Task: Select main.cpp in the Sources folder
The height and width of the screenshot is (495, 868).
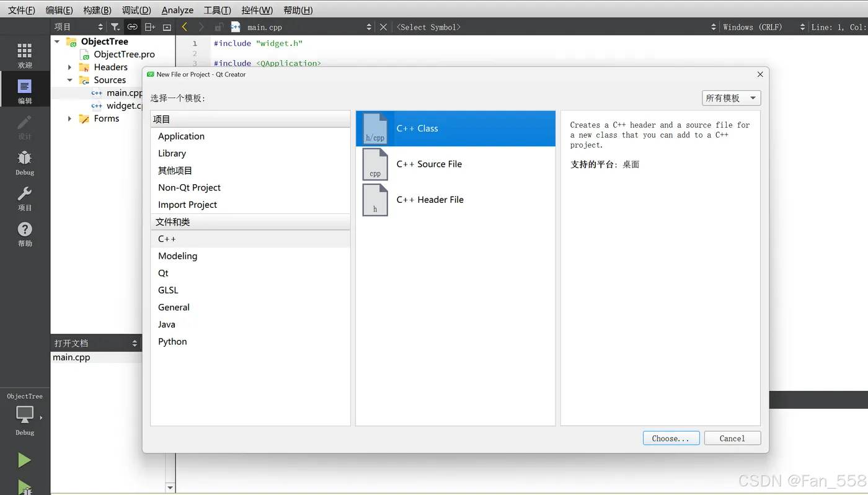Action: coord(124,93)
